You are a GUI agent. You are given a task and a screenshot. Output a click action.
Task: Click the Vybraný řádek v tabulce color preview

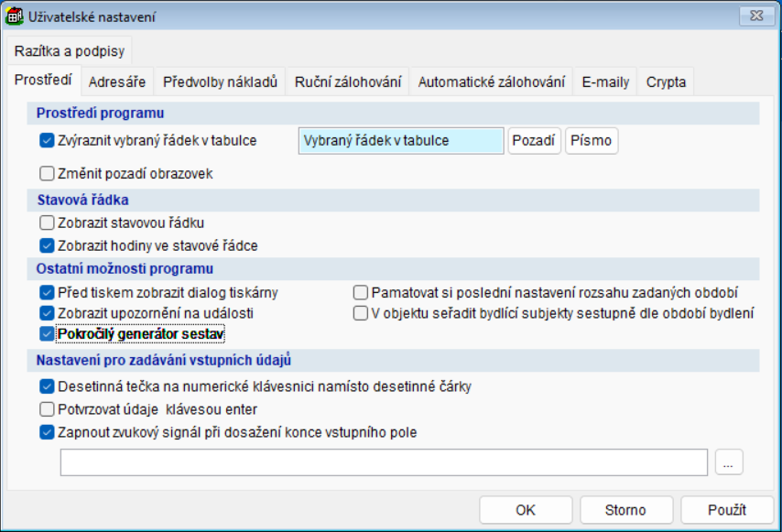[401, 141]
